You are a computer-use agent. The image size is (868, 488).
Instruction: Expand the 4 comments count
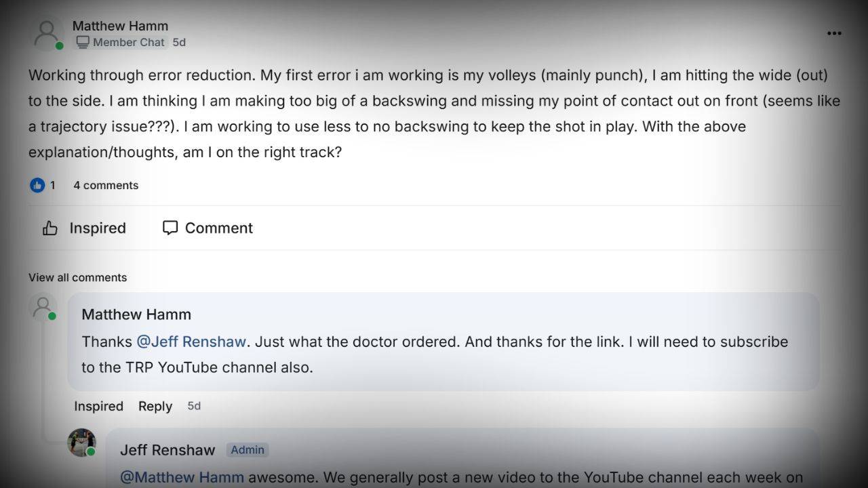click(x=106, y=185)
